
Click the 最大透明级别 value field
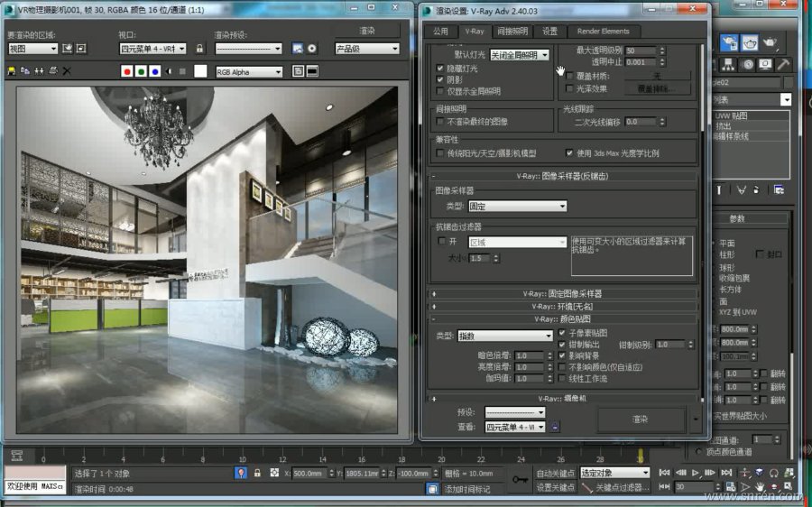coord(640,51)
